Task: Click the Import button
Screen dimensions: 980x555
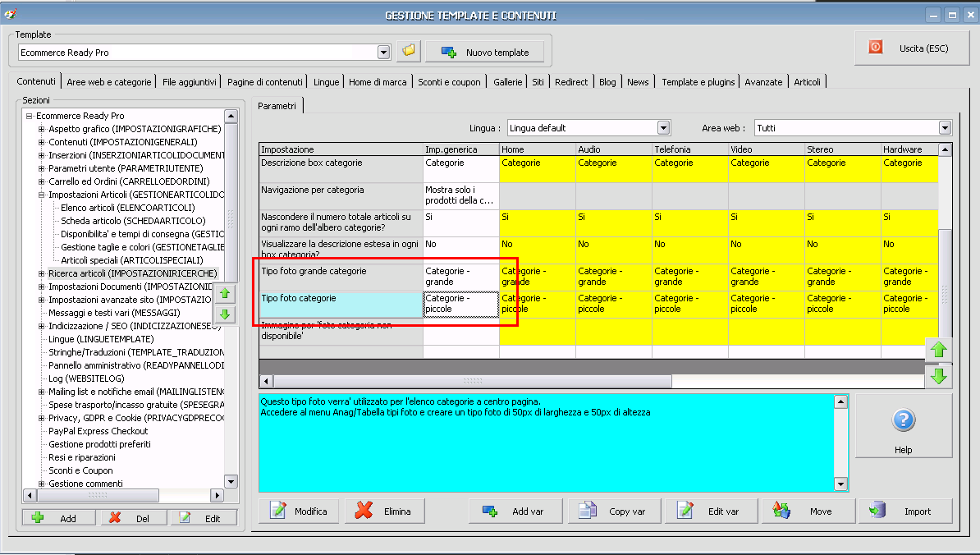Action: pos(905,511)
